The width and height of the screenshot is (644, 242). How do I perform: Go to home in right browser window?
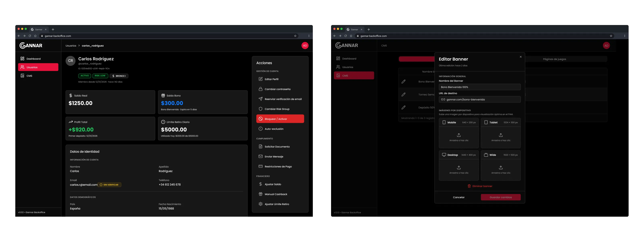351,36
